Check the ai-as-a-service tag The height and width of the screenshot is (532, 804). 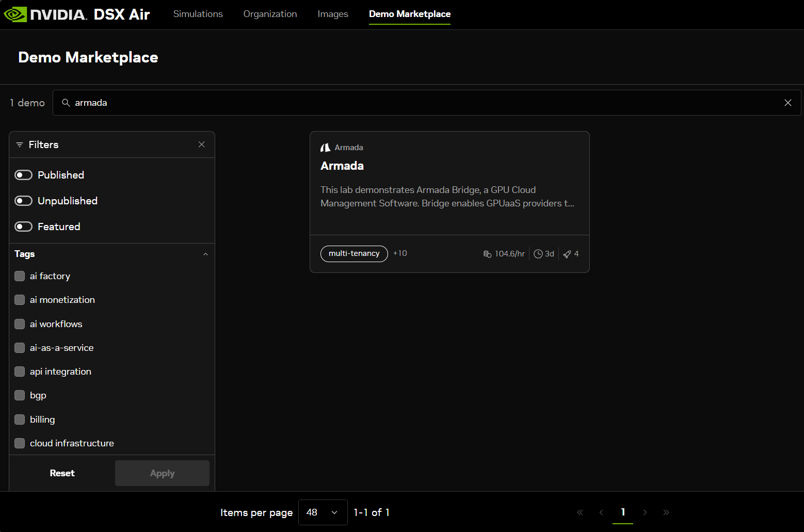(20, 348)
